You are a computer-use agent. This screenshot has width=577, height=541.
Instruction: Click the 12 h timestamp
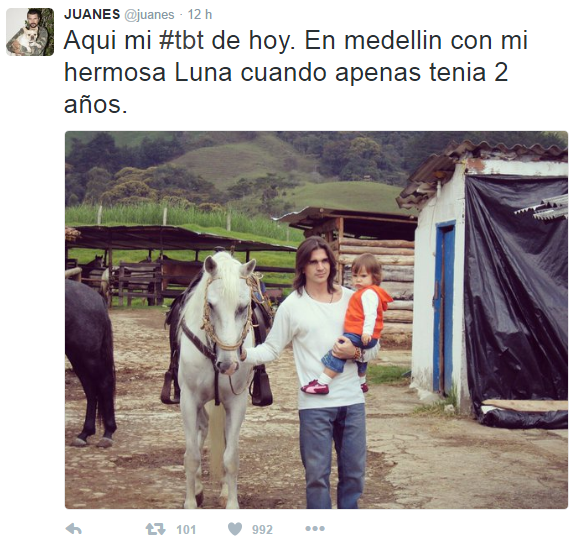[x=200, y=14]
